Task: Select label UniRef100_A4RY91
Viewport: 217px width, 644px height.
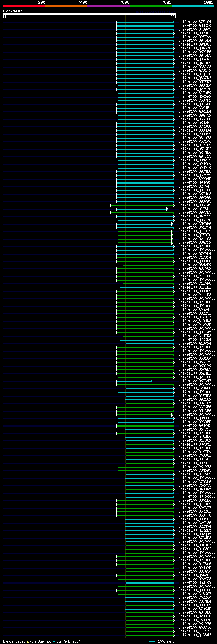Action: 195,216
